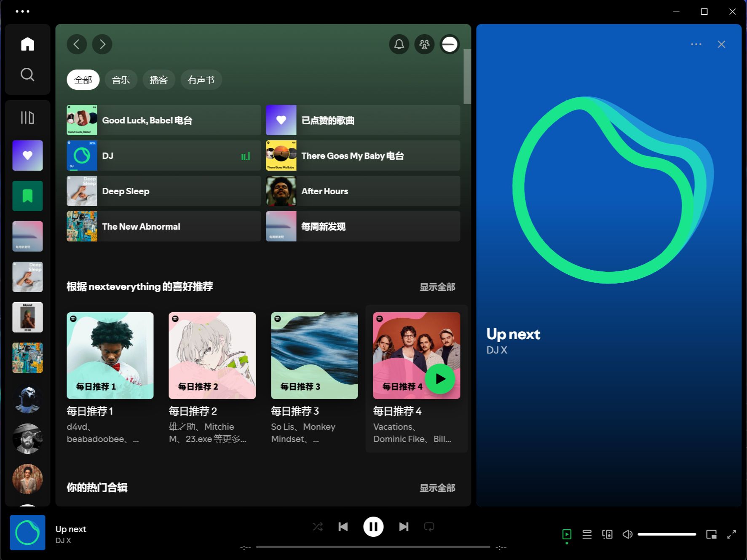Image resolution: width=747 pixels, height=560 pixels.
Task: Open the Search icon in sidebar
Action: 27,75
